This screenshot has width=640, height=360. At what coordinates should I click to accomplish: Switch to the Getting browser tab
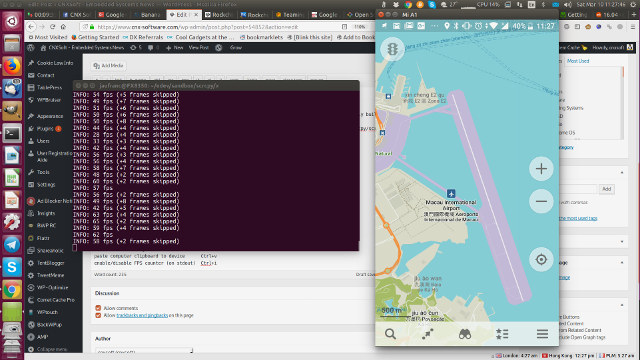click(x=574, y=15)
